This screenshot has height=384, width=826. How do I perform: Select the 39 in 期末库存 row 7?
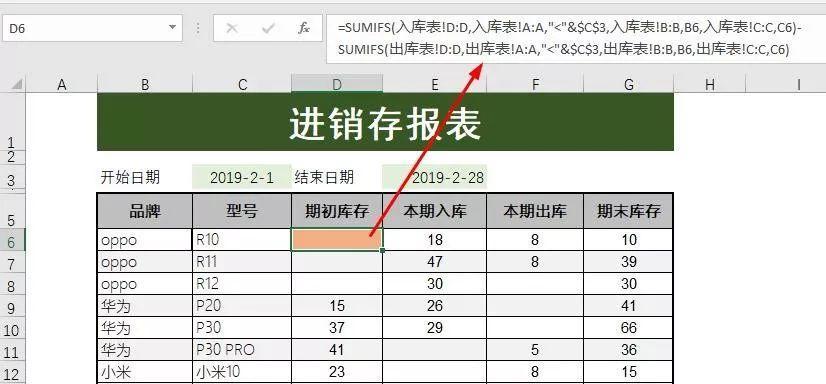point(628,262)
